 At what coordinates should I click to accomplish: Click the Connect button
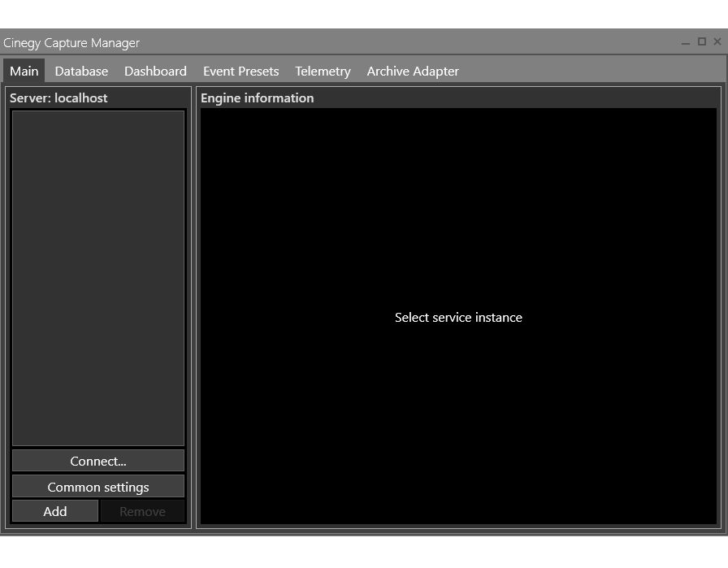[x=97, y=461]
